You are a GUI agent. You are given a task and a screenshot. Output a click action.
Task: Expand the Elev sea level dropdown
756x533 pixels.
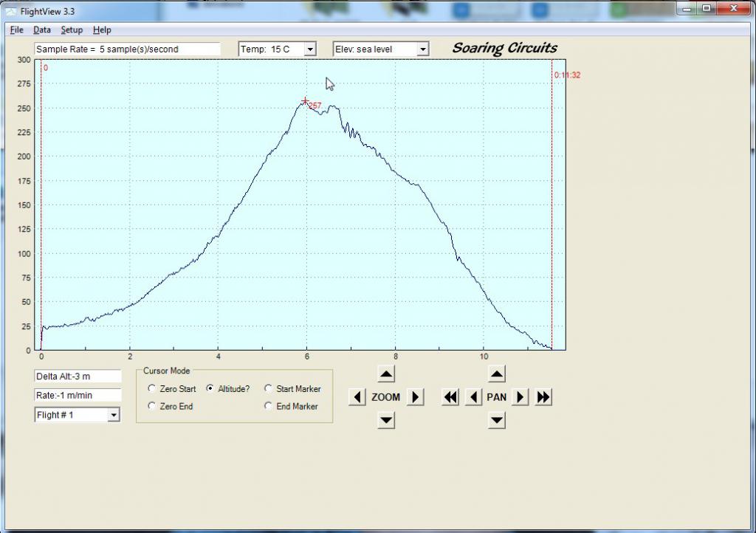(x=422, y=49)
